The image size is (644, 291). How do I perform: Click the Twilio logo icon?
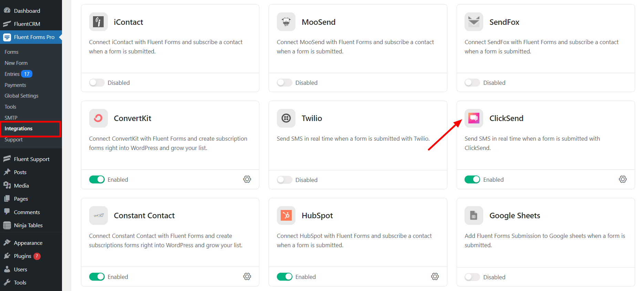point(286,118)
